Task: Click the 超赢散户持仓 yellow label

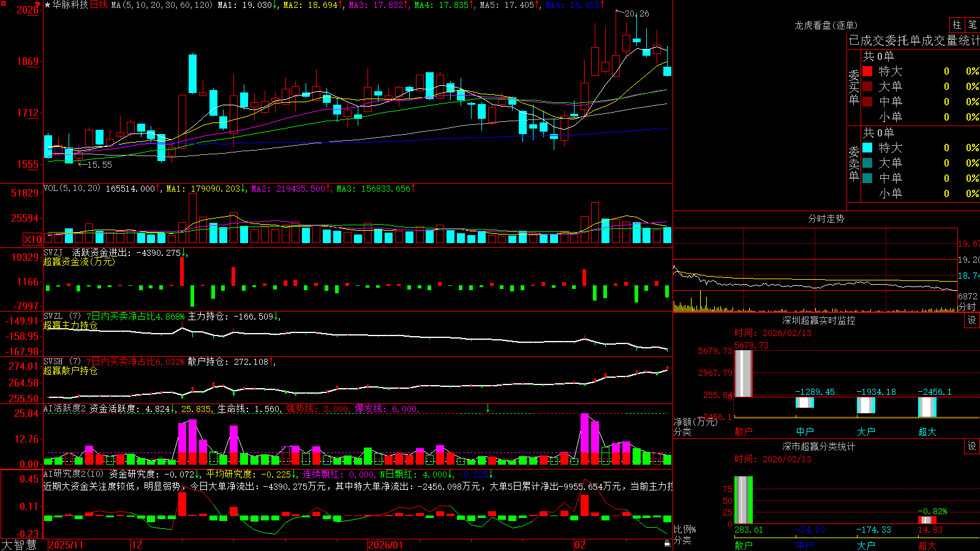Action: point(70,370)
